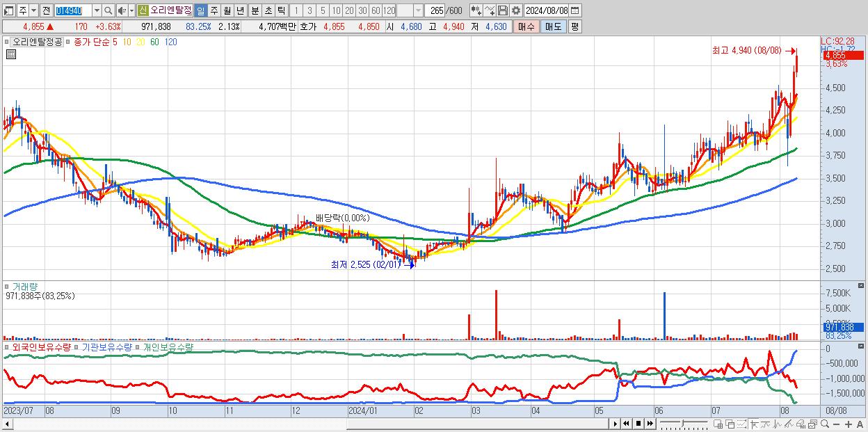
Task: Zoom out chart with minus icon
Action: (836, 424)
